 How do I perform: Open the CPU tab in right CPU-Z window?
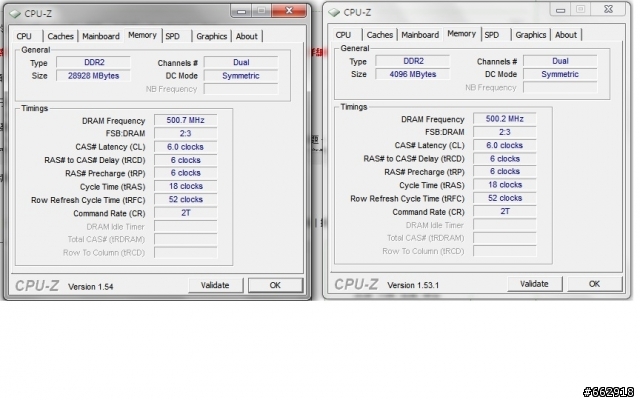click(346, 35)
